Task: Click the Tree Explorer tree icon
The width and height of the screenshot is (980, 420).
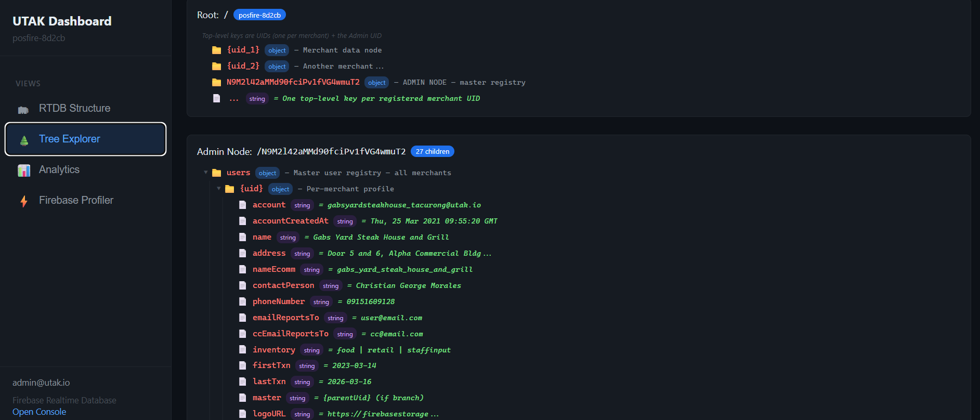Action: pos(24,140)
